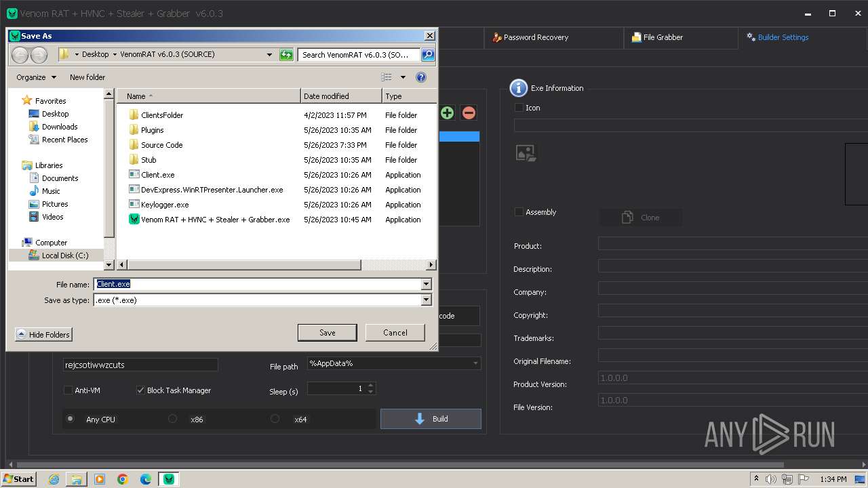This screenshot has height=488, width=868.
Task: Select the Source Code folder
Action: (161, 145)
